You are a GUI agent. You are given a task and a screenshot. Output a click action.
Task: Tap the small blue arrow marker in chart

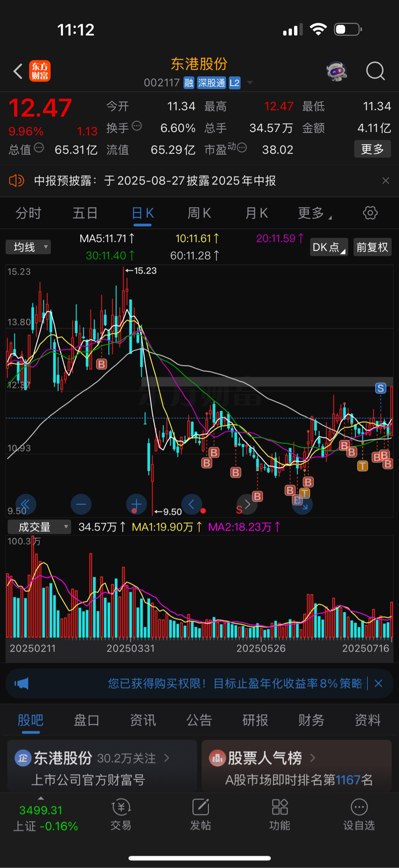tap(304, 506)
